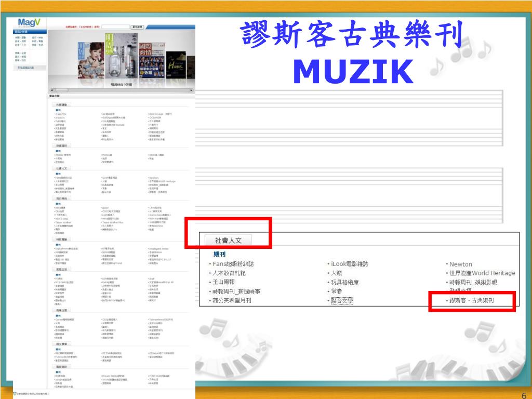532x399 pixels.
Task: Open 蒲公英希望月刊 link
Action: pyautogui.click(x=232, y=300)
